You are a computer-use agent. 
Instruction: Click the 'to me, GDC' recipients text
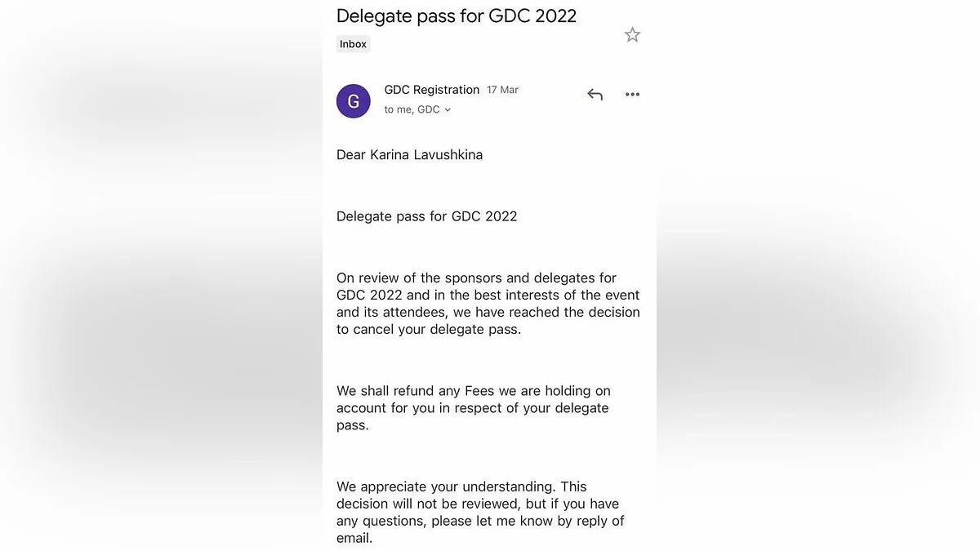click(x=412, y=109)
